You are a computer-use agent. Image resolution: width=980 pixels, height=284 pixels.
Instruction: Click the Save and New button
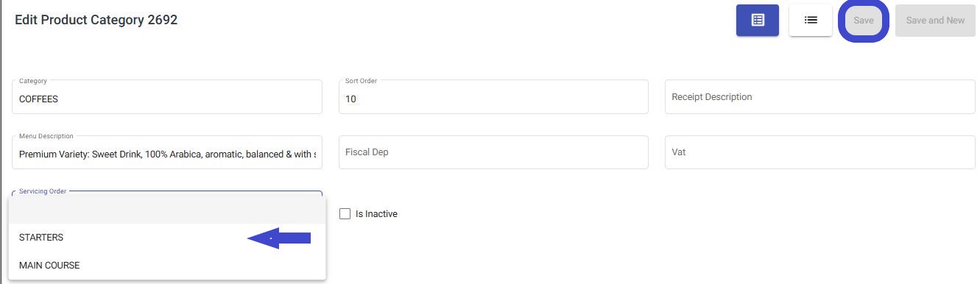coord(935,21)
